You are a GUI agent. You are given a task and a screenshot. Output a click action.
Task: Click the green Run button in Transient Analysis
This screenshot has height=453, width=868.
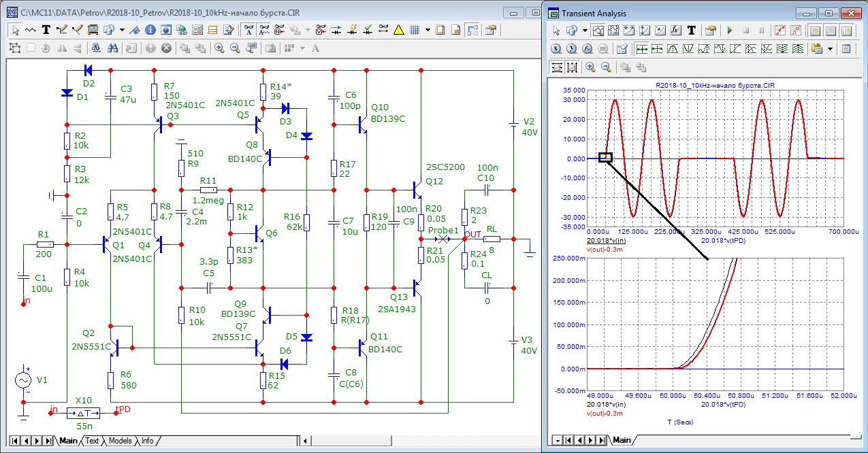(730, 31)
